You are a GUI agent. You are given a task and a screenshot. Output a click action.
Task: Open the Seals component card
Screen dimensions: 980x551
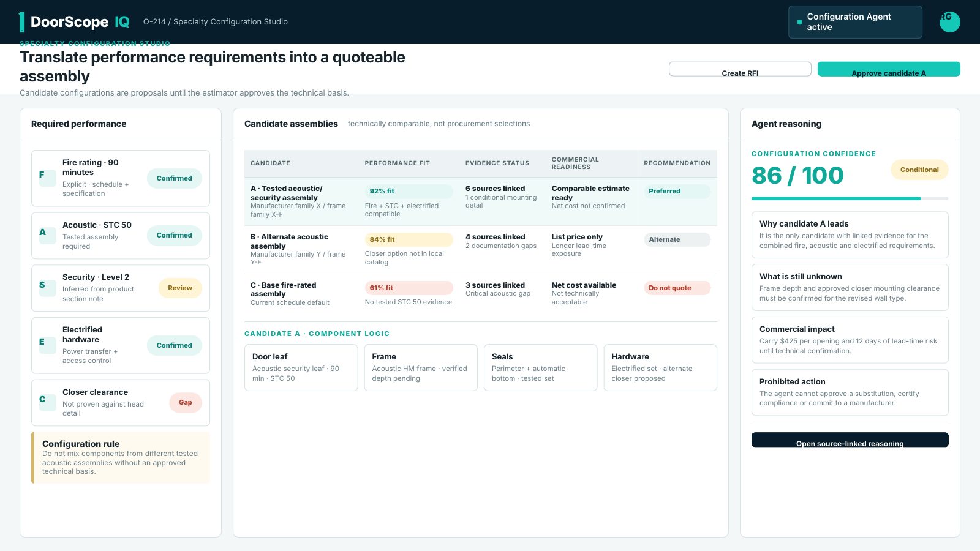click(x=540, y=367)
